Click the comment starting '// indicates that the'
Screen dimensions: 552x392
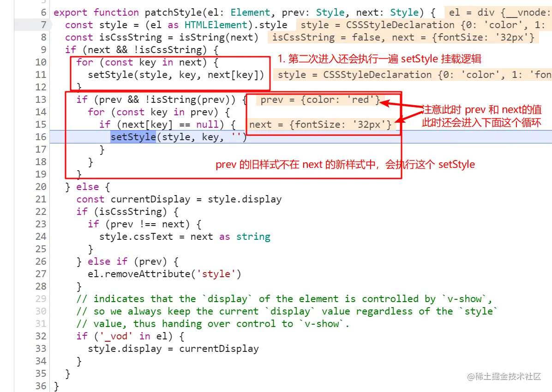[284, 299]
